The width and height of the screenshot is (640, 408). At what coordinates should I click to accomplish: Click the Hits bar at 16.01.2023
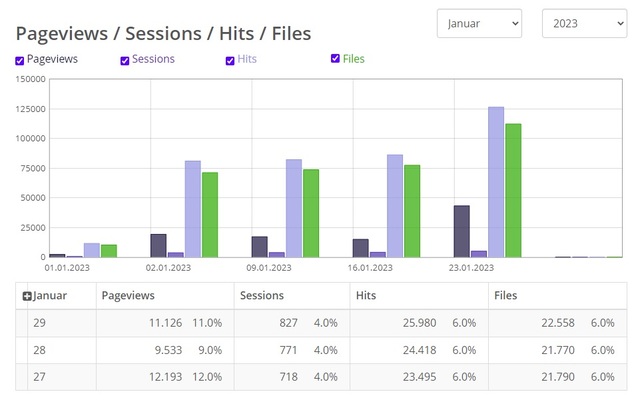point(395,206)
